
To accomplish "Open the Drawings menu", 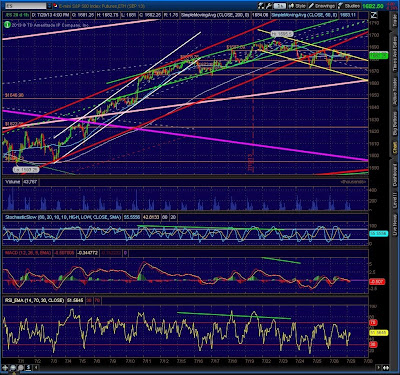I will 321,6.
